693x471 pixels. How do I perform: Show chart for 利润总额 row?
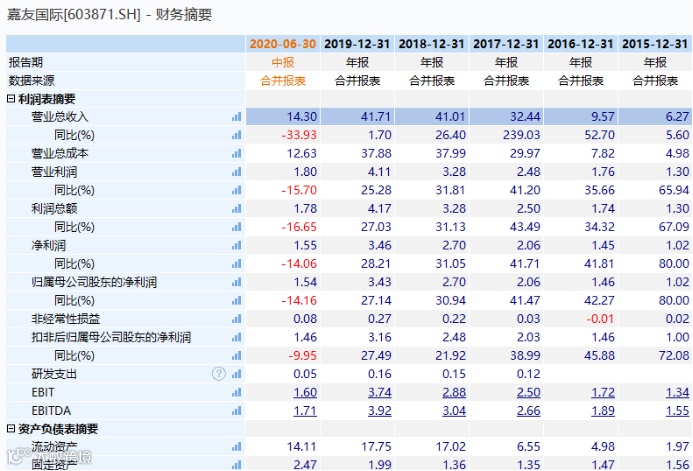236,209
